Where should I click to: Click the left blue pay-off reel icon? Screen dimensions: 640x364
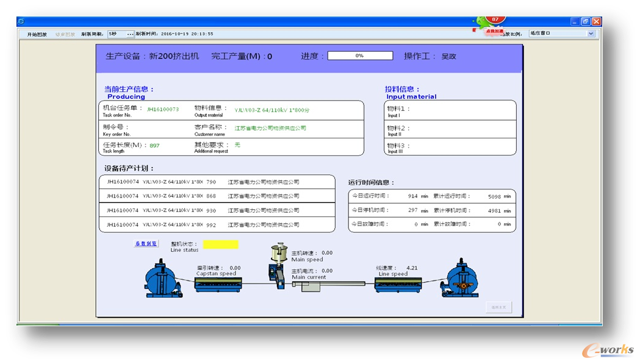162,279
